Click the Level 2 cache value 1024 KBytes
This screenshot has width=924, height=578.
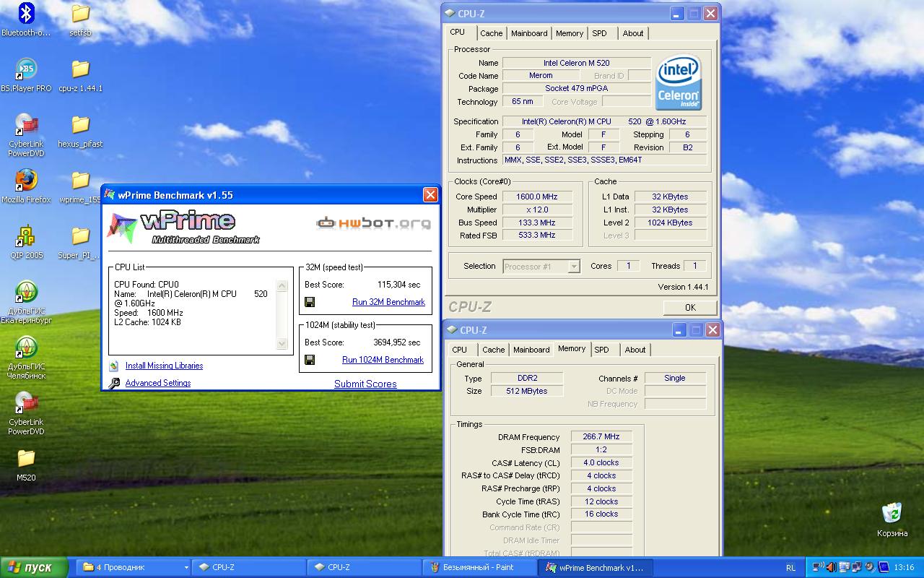coord(670,223)
